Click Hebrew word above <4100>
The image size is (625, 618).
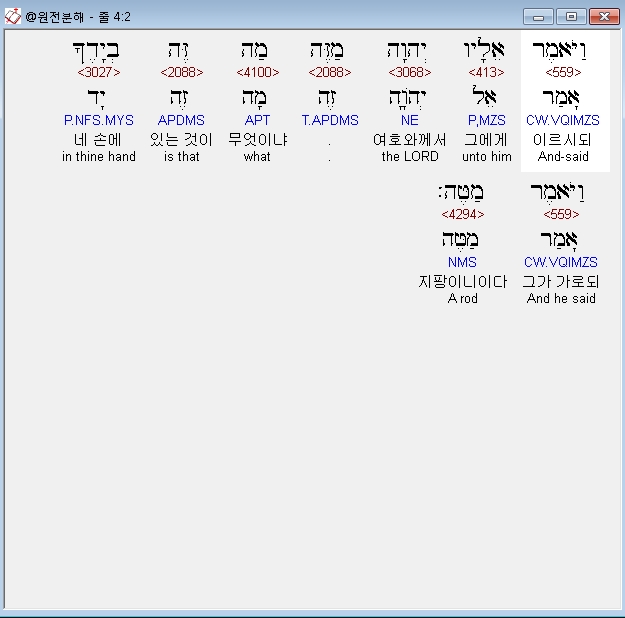point(255,50)
